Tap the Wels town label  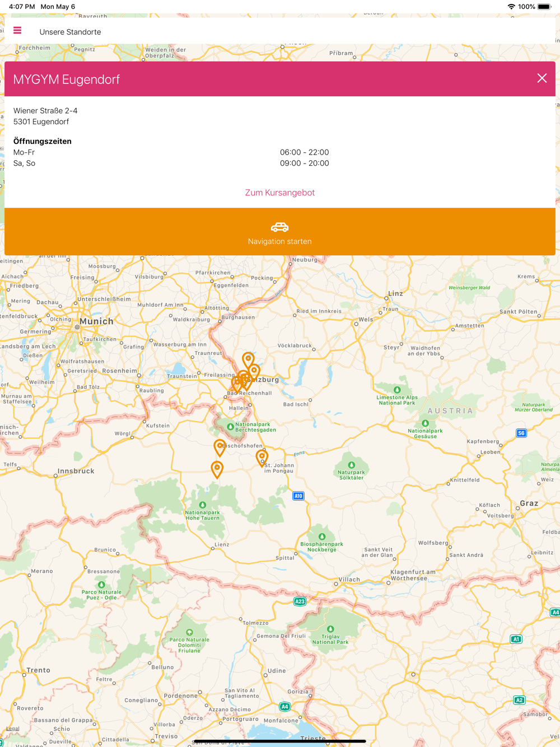[366, 319]
